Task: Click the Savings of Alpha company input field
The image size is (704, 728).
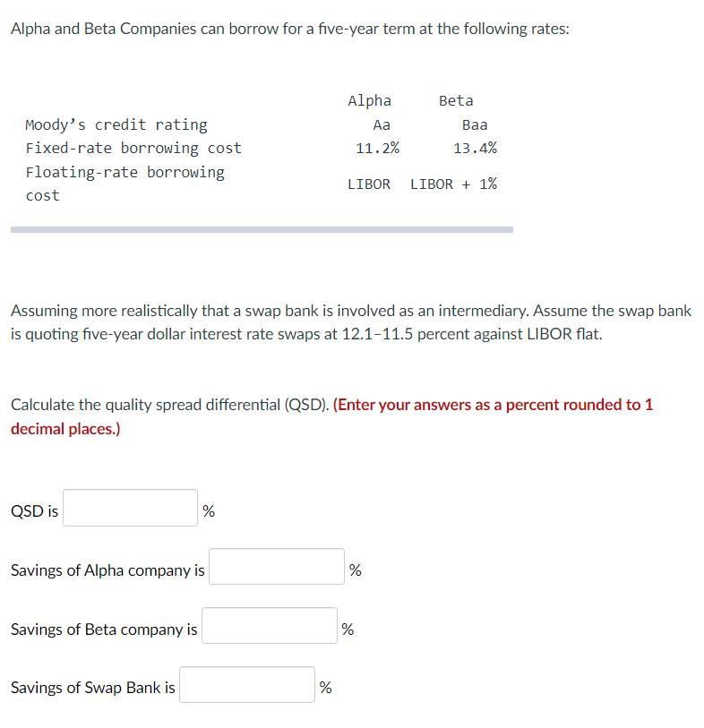Action: [x=275, y=566]
